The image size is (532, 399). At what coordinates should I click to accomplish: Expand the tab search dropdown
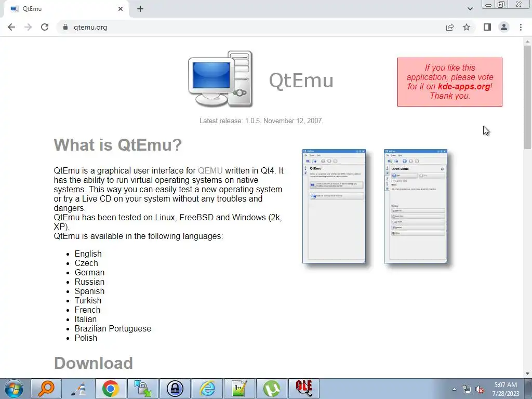coord(470,9)
